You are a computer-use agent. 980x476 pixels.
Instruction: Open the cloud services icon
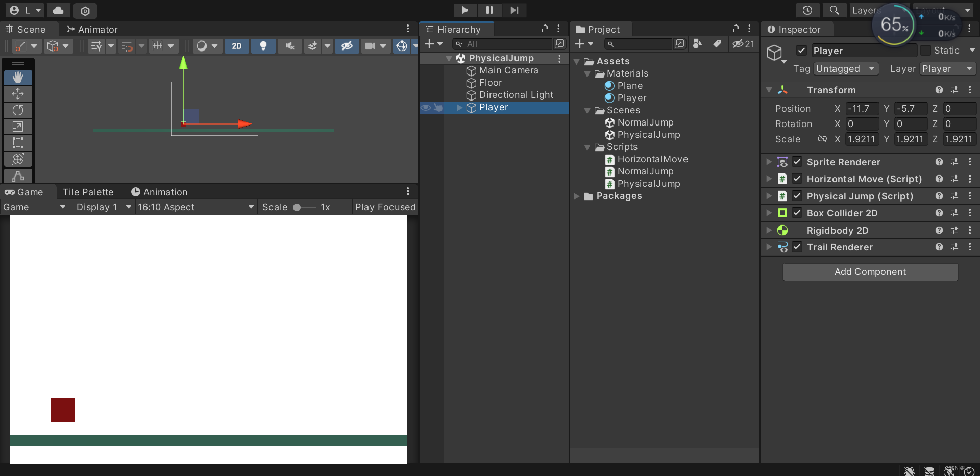59,10
